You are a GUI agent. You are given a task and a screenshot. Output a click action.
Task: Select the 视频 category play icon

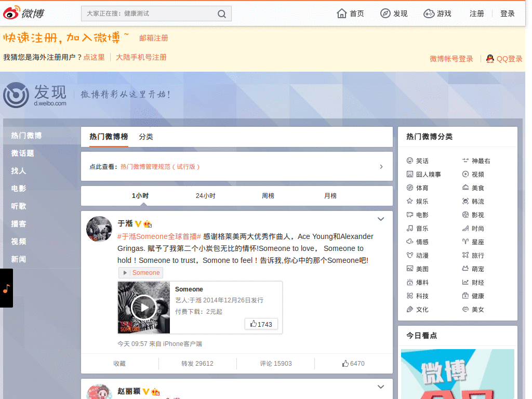[x=465, y=174]
